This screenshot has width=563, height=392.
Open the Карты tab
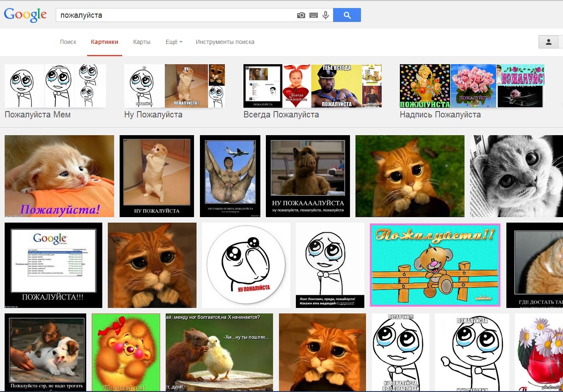click(x=142, y=42)
